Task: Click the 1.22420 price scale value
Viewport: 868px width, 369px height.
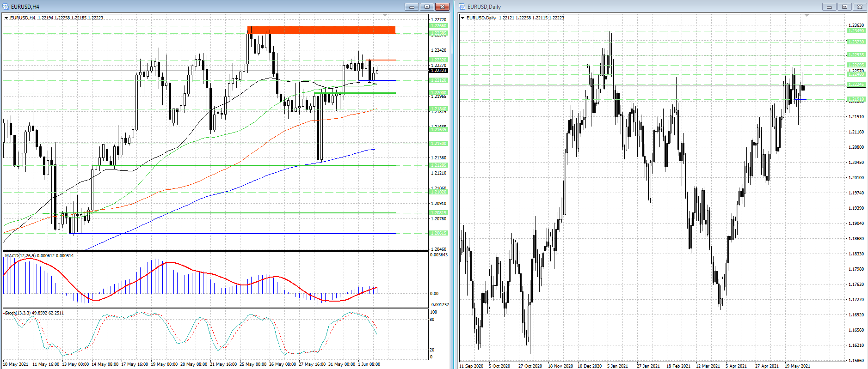Action: [x=438, y=50]
